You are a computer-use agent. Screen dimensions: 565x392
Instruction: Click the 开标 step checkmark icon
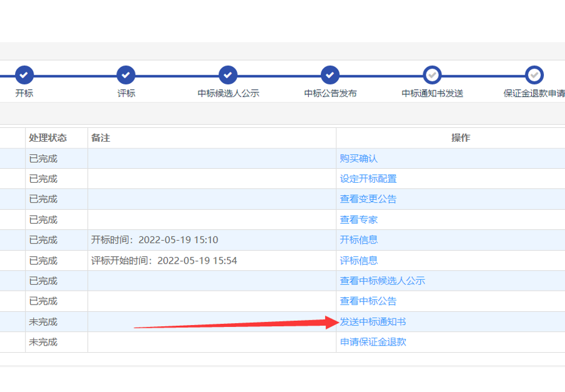[24, 75]
